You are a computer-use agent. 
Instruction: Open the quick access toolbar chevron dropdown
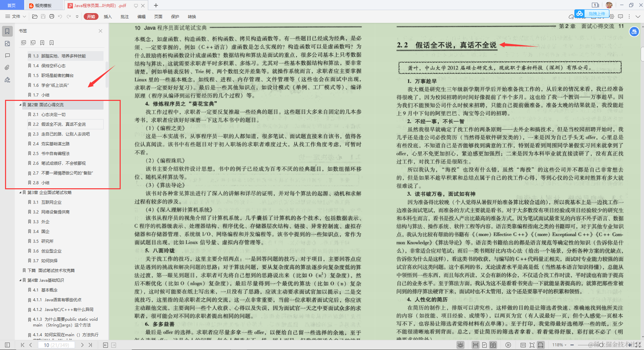pos(77,16)
